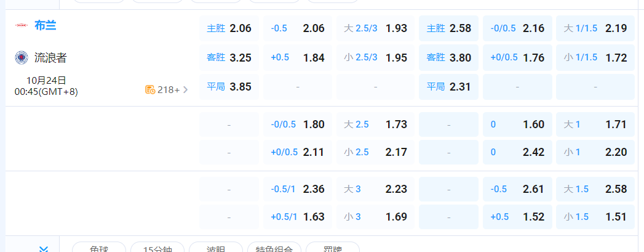Select 客胜 odds 3.25 full-time
Viewport: 644px width, 252px height.
[x=229, y=58]
